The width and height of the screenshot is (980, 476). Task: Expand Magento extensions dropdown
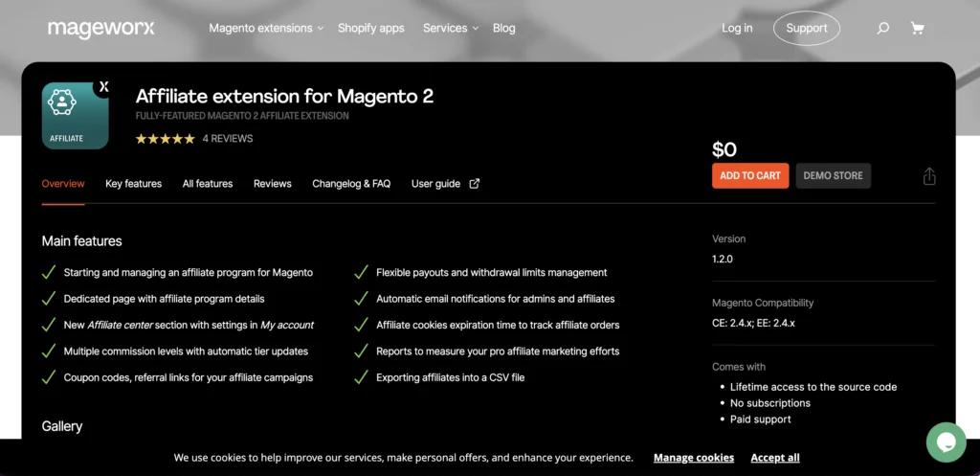(x=266, y=28)
